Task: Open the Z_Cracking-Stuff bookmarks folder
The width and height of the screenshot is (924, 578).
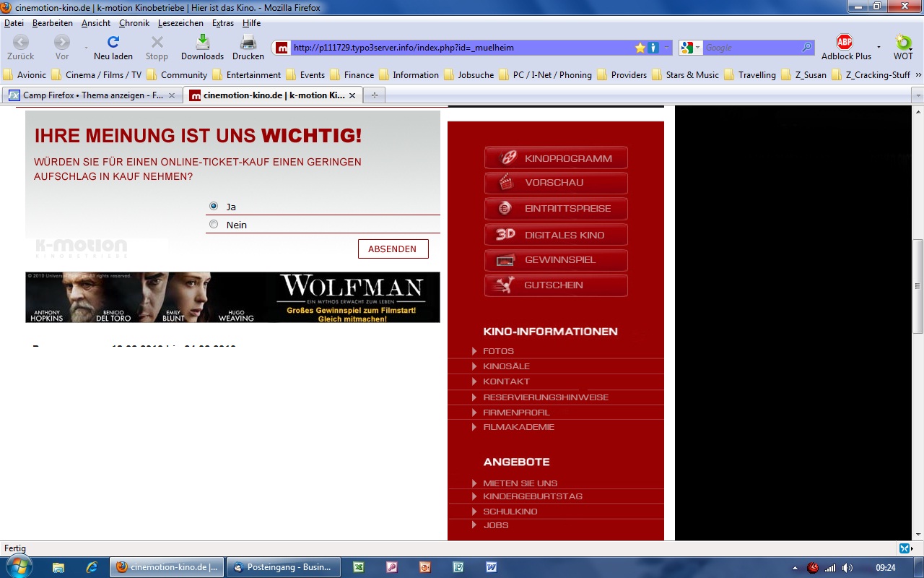Action: tap(871, 74)
